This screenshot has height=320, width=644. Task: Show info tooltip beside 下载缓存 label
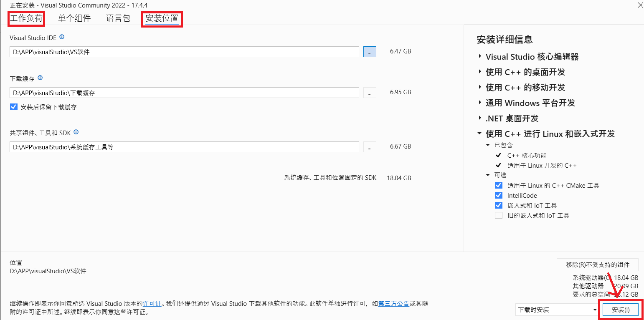(x=40, y=78)
